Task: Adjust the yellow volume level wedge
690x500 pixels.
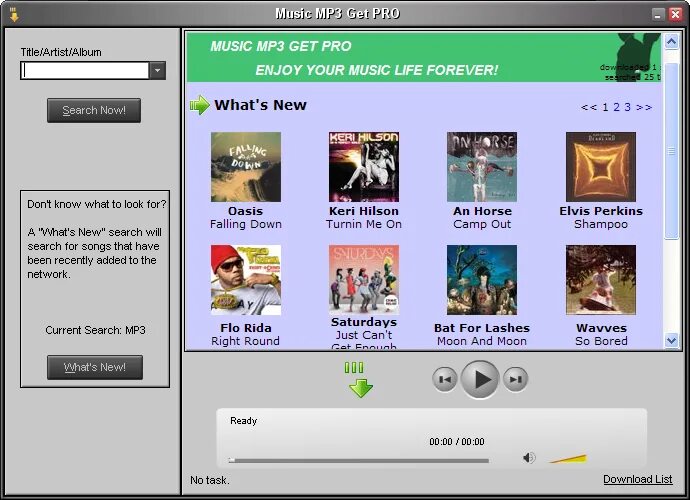Action: point(568,459)
